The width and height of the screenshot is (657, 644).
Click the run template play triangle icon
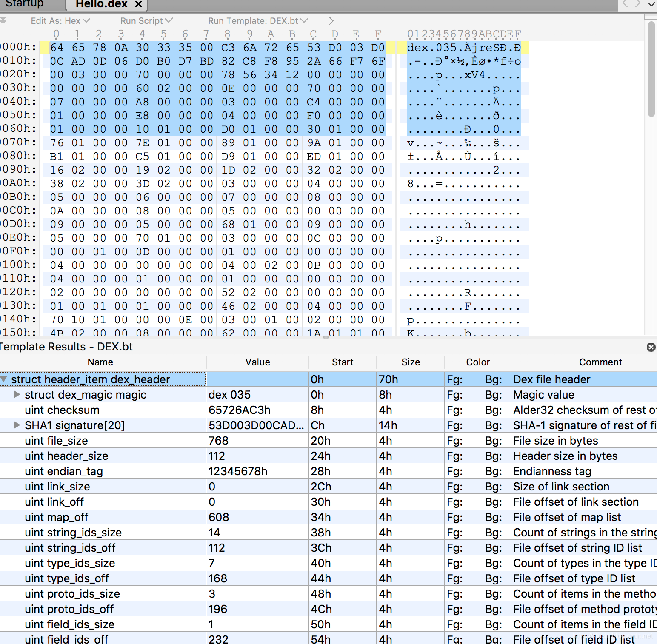click(x=331, y=21)
